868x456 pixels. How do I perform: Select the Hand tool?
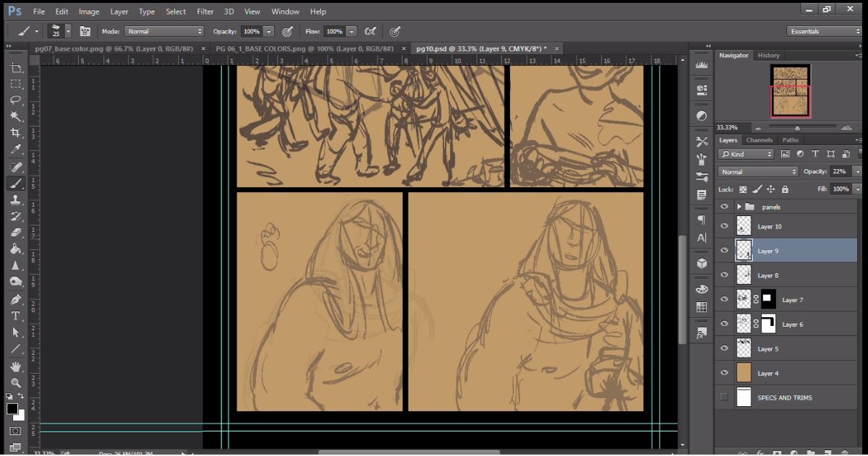pyautogui.click(x=16, y=366)
